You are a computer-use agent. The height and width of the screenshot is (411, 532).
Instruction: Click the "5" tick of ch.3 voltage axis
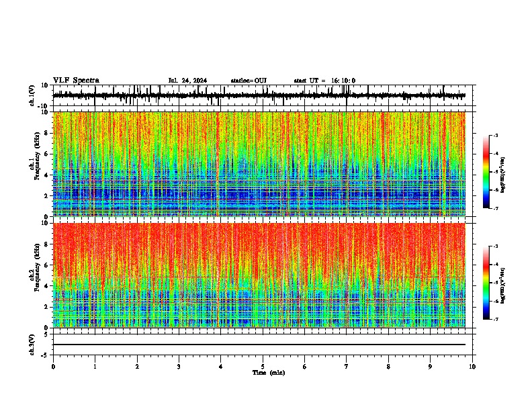(x=47, y=334)
